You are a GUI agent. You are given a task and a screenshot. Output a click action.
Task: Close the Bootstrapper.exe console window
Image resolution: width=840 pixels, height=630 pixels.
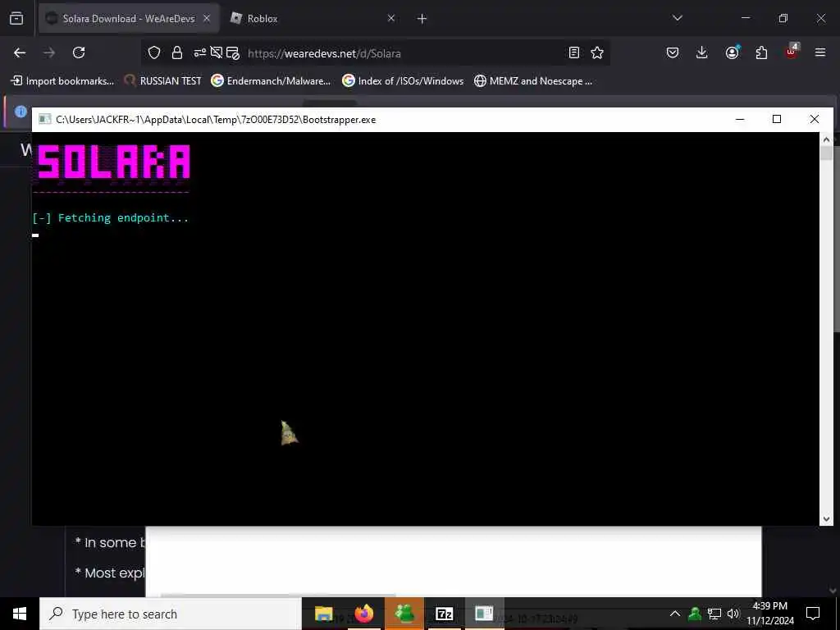point(815,119)
